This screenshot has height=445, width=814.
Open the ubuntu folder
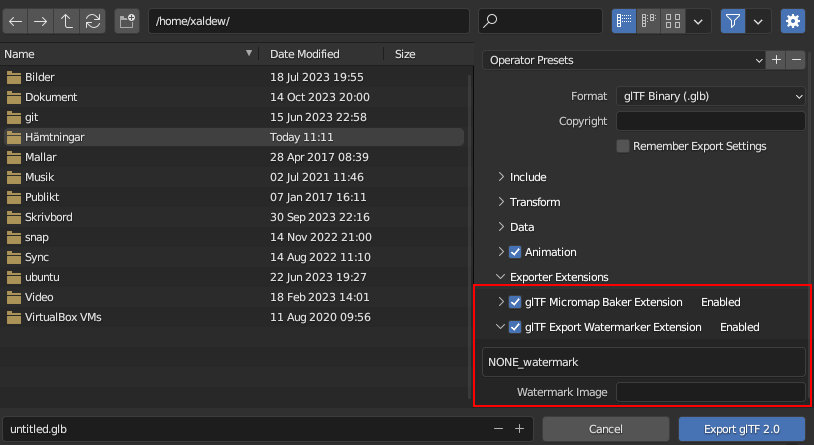[234, 277]
